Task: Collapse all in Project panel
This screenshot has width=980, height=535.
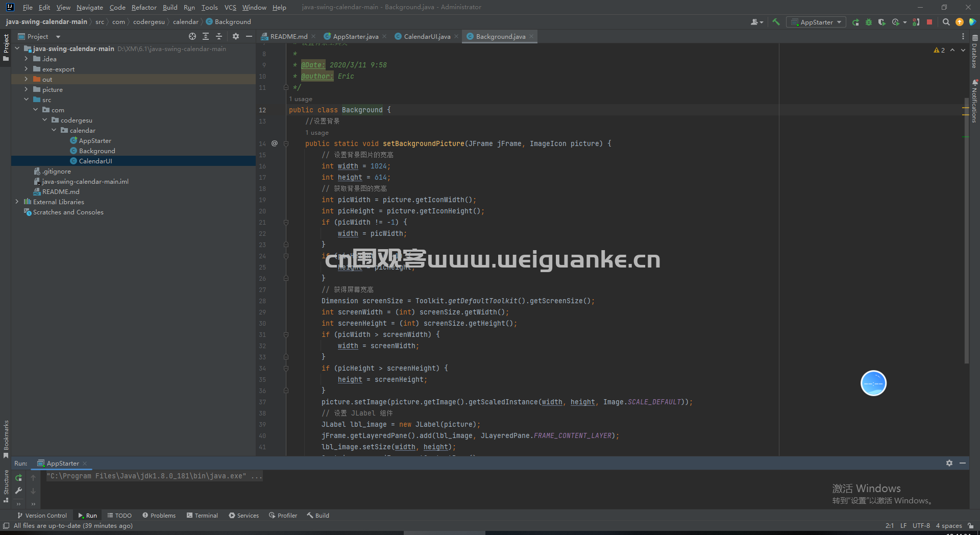Action: [x=219, y=36]
